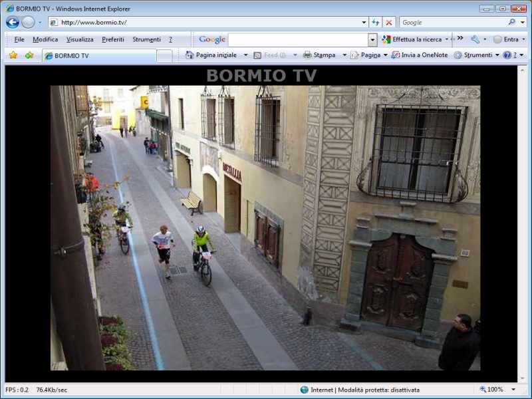Click the Entra sign-in button
Image resolution: width=532 pixels, height=399 pixels.
click(x=506, y=39)
